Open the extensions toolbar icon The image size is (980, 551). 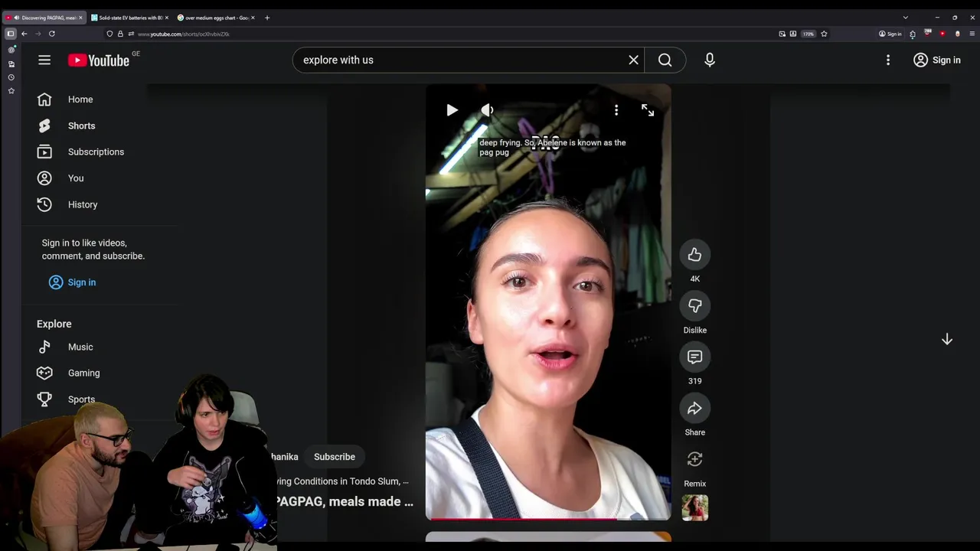point(913,34)
